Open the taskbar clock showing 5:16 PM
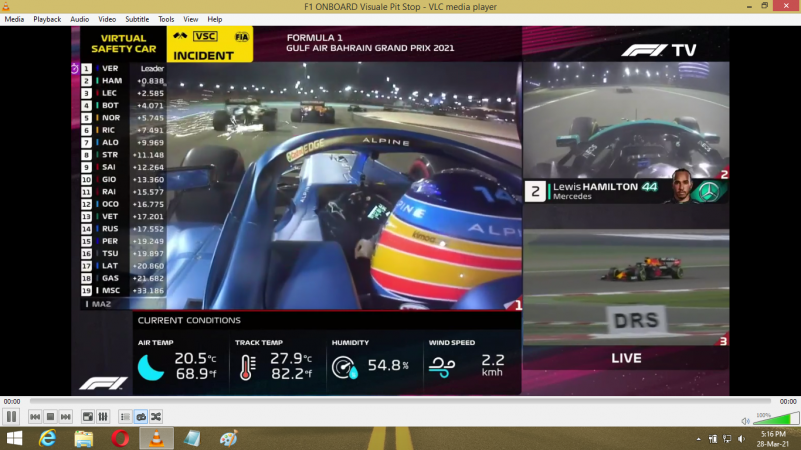Image resolution: width=801 pixels, height=450 pixels. (x=773, y=439)
